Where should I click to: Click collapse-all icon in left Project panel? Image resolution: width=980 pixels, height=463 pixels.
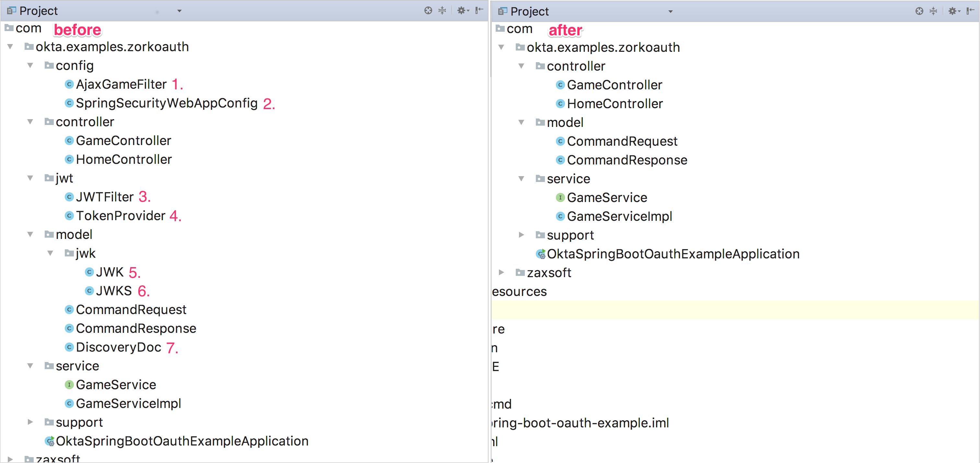tap(442, 11)
